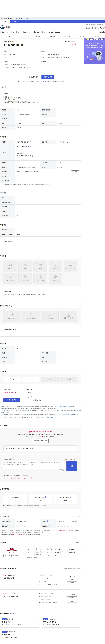Click the 고용24 logo
Viewport: 105px width, 644px height.
7,27
